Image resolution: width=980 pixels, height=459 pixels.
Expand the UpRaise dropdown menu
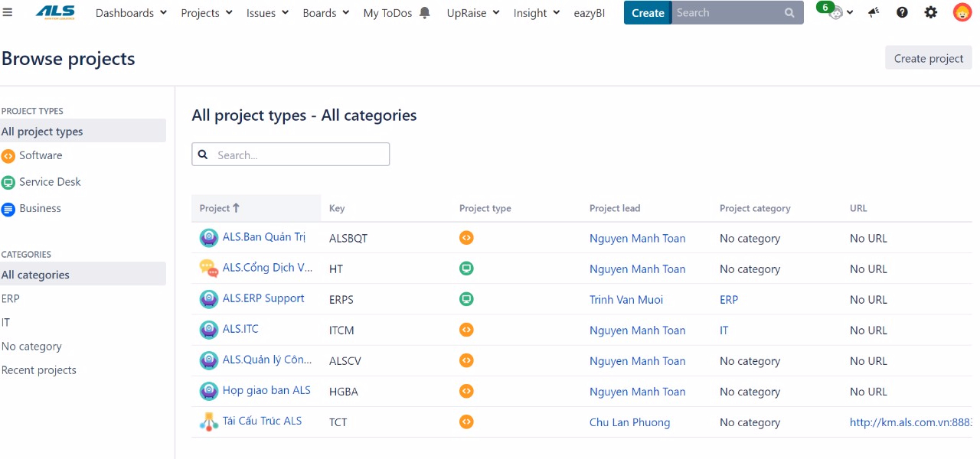click(473, 13)
